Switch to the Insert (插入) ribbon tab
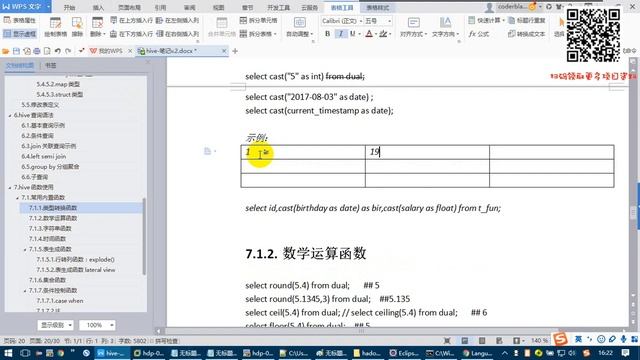Image resolution: width=640 pixels, height=360 pixels. [98, 7]
